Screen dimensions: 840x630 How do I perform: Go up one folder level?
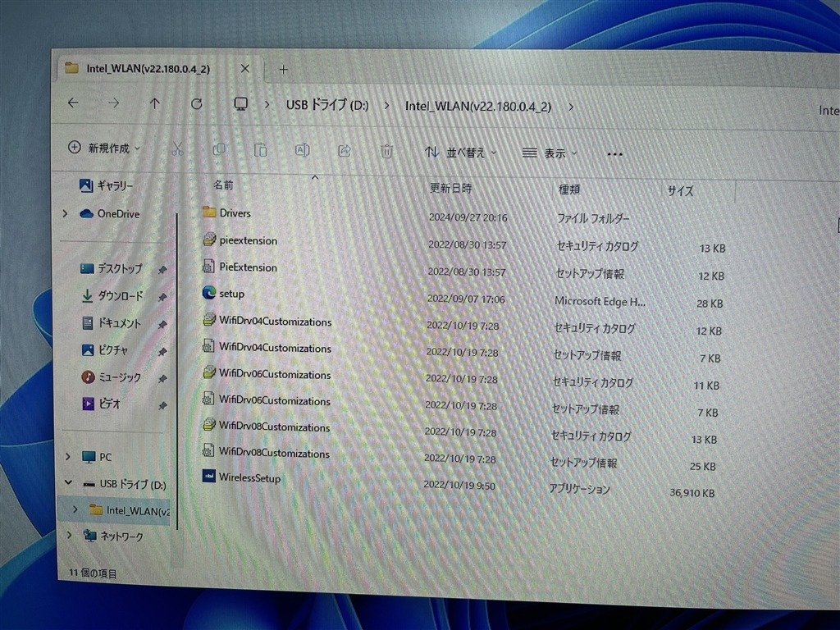tap(155, 103)
